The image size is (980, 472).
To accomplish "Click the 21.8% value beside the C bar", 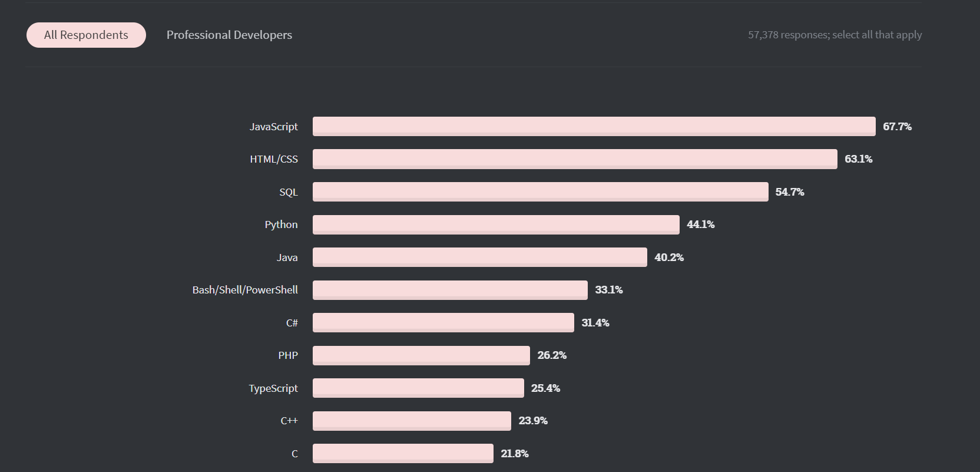I will (514, 453).
